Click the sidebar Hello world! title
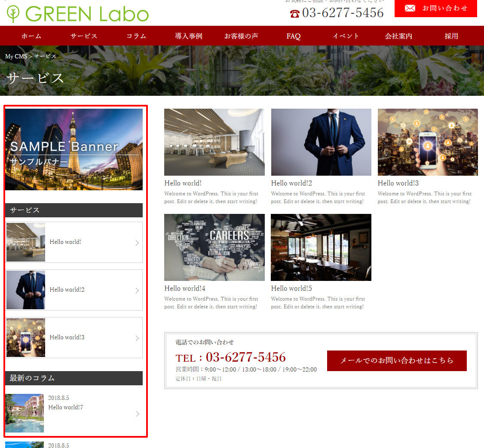This screenshot has width=484, height=448. pyautogui.click(x=65, y=242)
